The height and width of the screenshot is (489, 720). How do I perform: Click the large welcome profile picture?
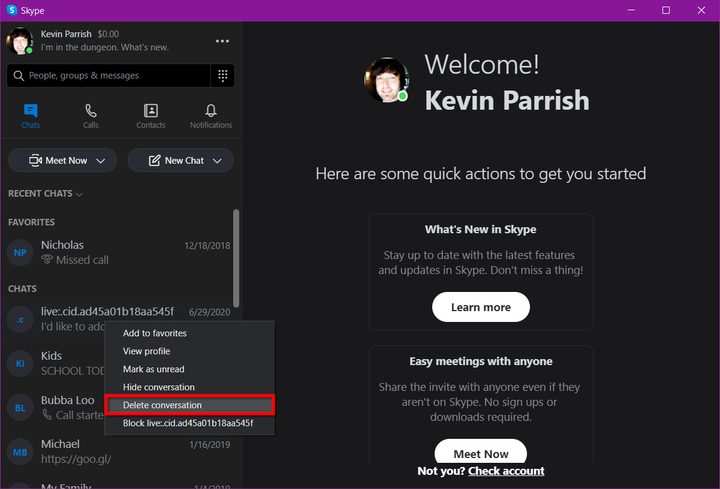tap(386, 80)
